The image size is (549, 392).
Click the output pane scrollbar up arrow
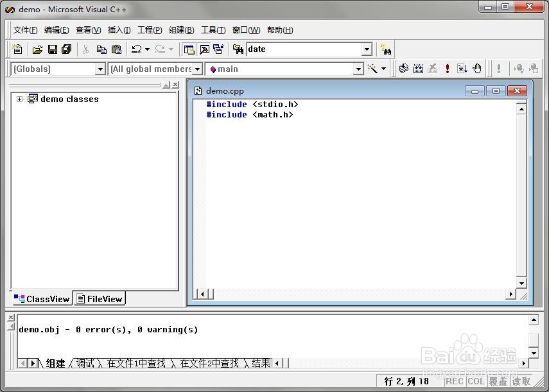(x=534, y=320)
